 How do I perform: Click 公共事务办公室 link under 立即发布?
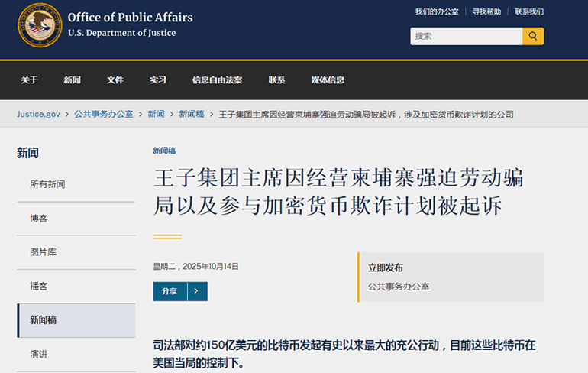point(399,287)
